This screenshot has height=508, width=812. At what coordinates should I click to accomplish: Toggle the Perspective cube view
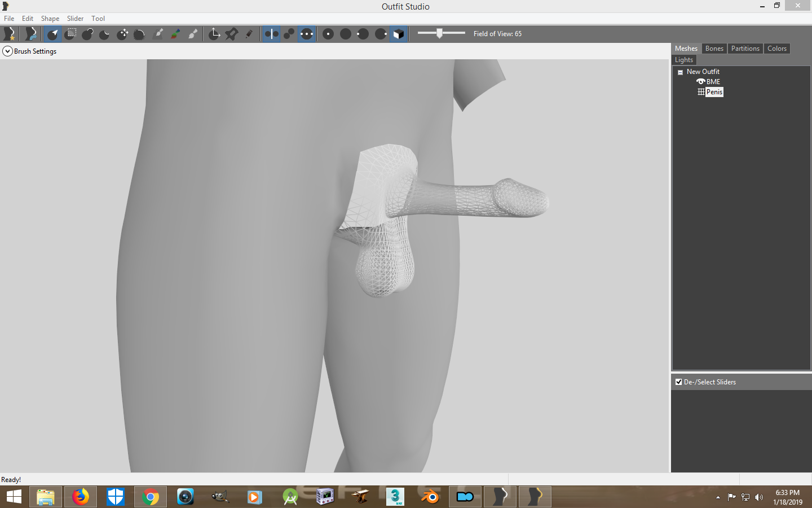pos(398,34)
